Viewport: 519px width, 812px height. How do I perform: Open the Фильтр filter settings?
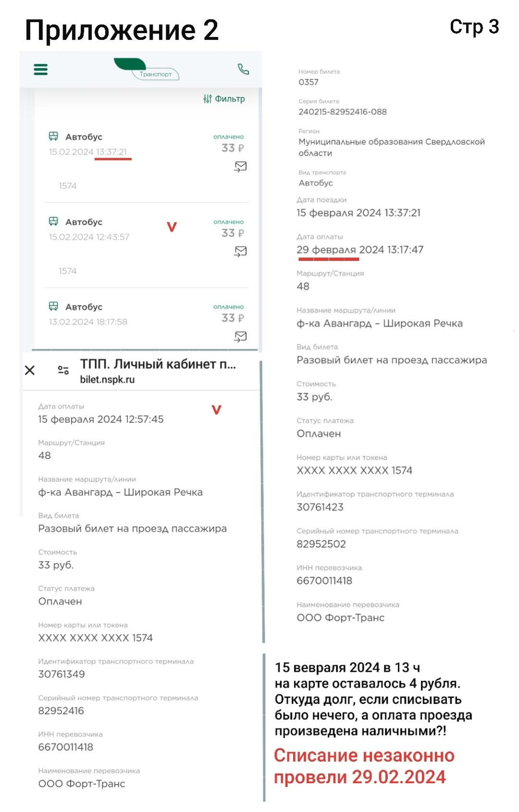(224, 99)
